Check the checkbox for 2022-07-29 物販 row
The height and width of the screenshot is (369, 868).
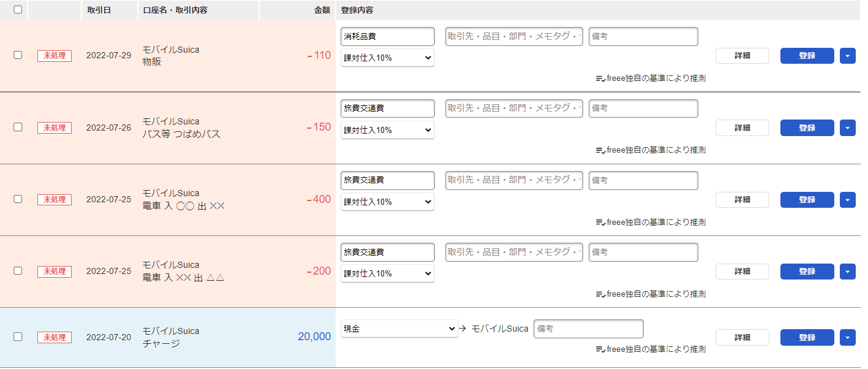(18, 55)
